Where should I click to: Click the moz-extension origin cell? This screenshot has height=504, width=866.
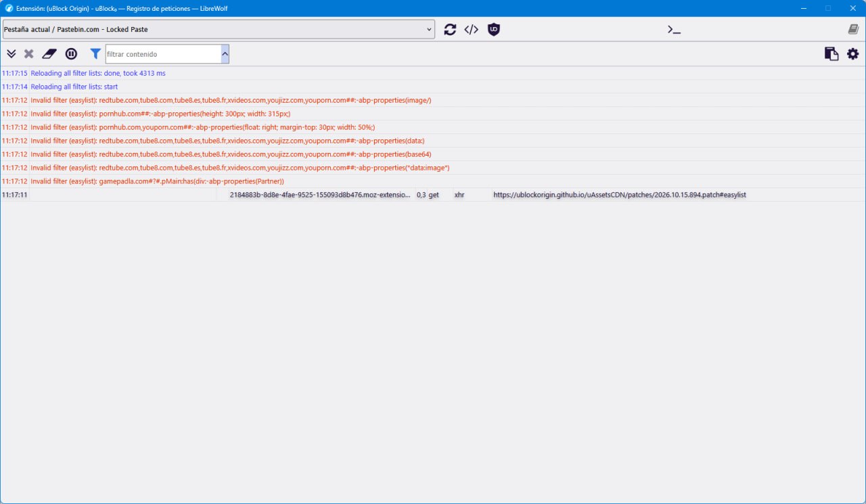pos(320,195)
